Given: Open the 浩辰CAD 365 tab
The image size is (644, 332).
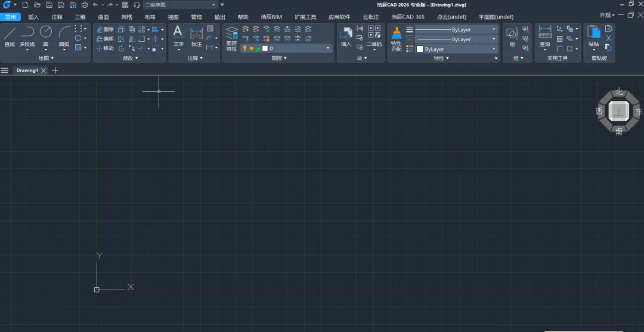Looking at the screenshot, I should point(408,17).
